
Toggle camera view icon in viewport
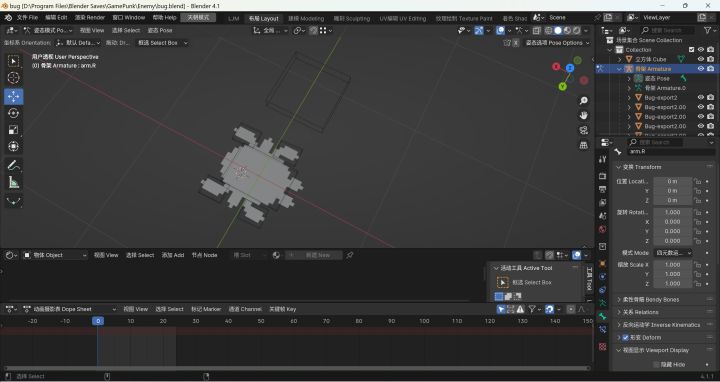(x=584, y=130)
